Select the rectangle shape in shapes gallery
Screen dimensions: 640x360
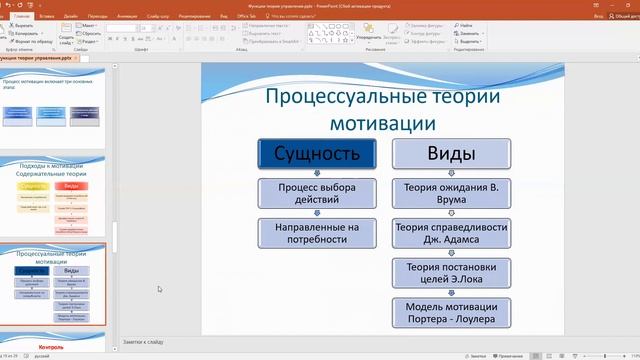click(x=332, y=27)
